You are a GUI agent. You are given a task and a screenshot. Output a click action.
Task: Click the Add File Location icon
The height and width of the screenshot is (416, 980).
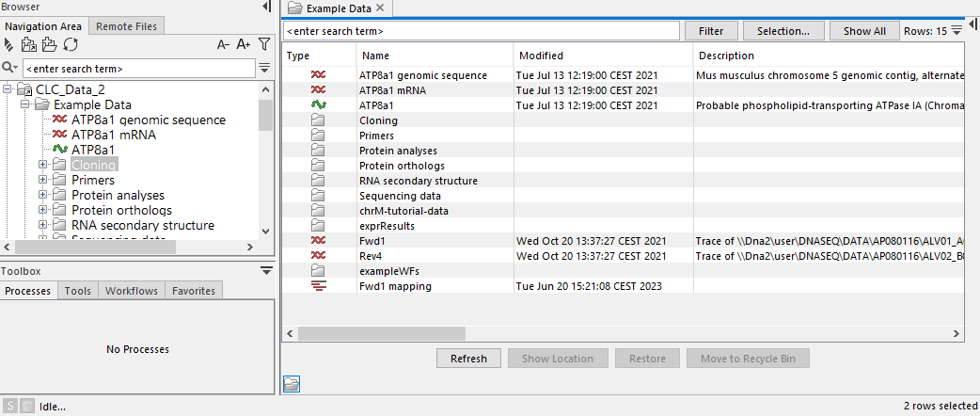29,44
